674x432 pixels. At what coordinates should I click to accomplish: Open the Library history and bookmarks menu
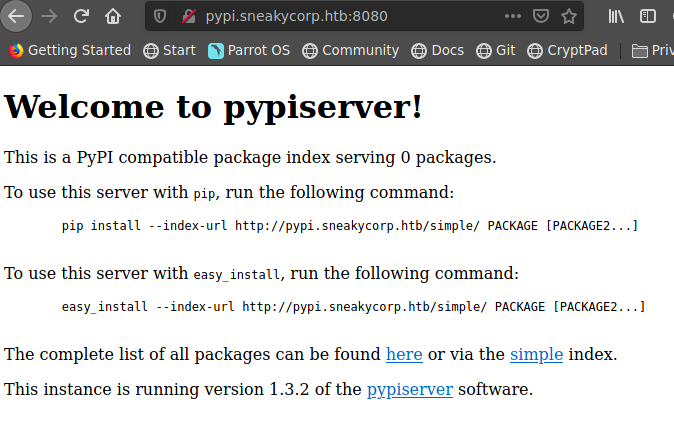(x=616, y=16)
